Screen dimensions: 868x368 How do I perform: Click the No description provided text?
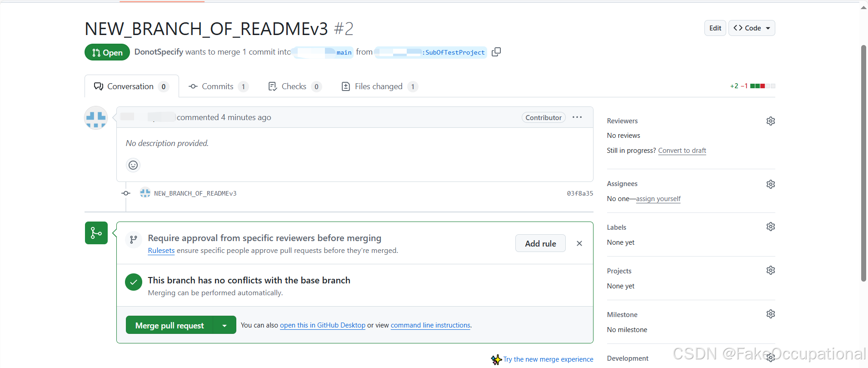[x=167, y=143]
